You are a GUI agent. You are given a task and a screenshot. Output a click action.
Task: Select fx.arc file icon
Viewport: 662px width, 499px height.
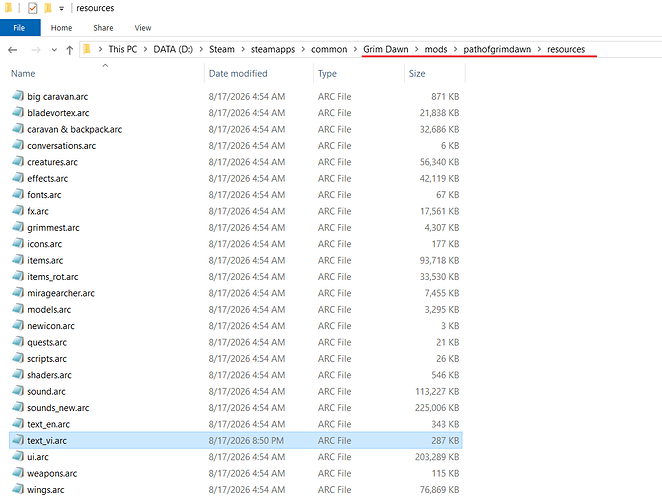click(18, 211)
